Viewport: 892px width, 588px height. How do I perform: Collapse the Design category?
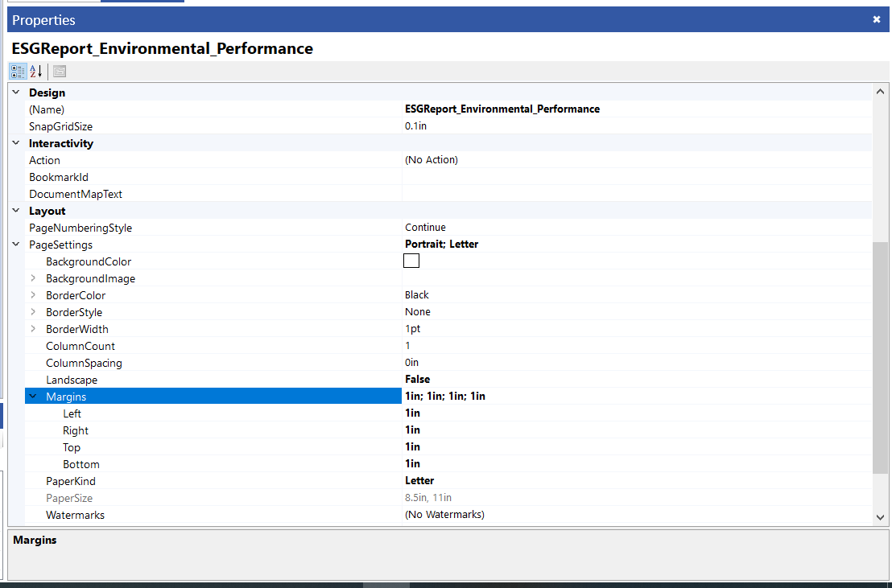[x=16, y=93]
